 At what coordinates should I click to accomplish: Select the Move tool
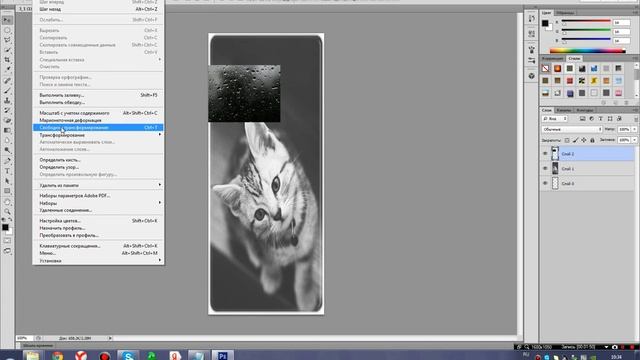(7, 20)
